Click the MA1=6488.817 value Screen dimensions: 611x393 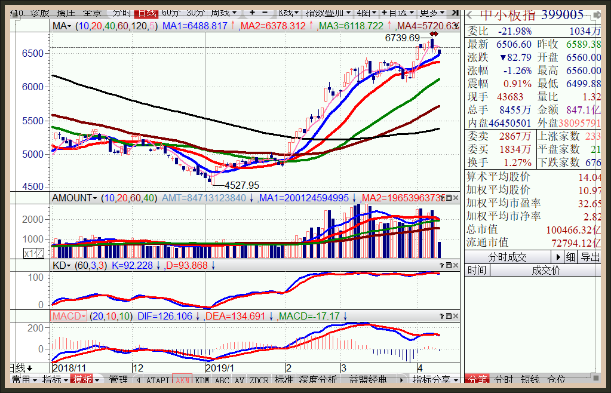[194, 26]
